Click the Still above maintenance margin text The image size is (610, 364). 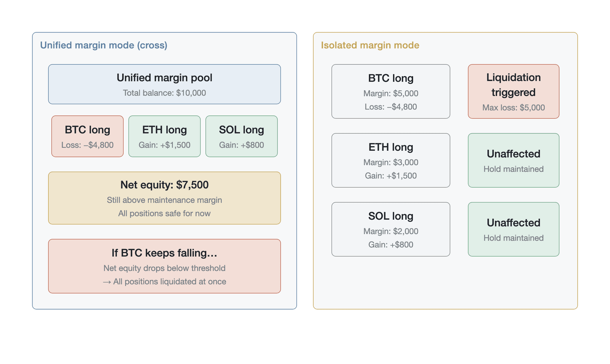(x=164, y=200)
